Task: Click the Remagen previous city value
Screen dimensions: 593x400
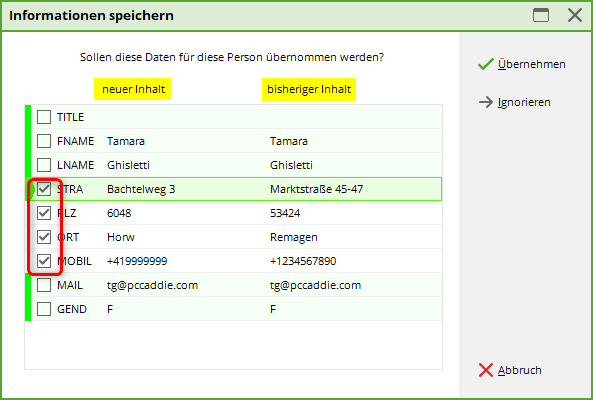Action: tap(294, 237)
